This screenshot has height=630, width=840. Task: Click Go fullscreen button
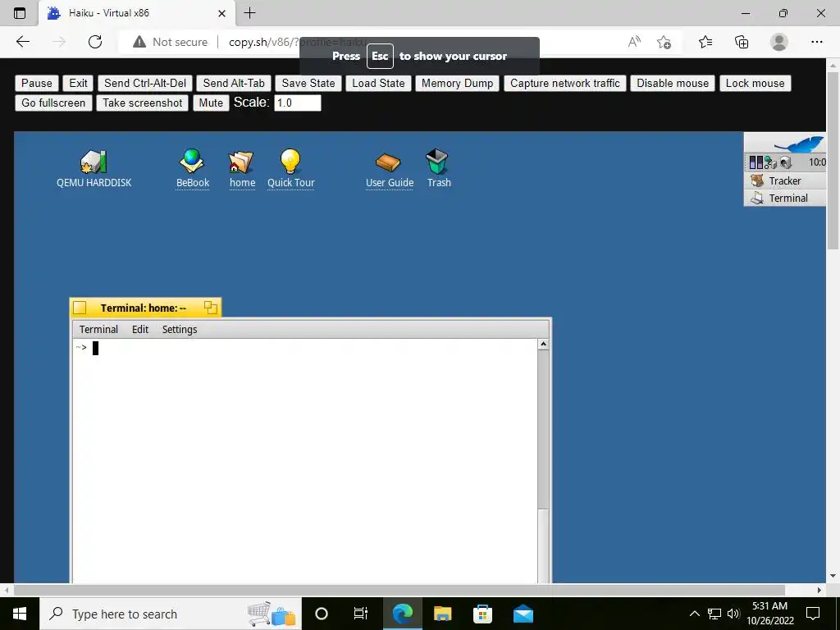click(x=53, y=103)
